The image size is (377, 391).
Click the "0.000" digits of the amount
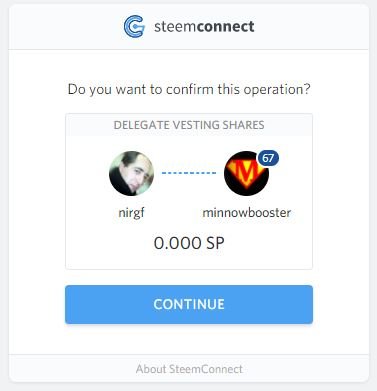coord(177,243)
